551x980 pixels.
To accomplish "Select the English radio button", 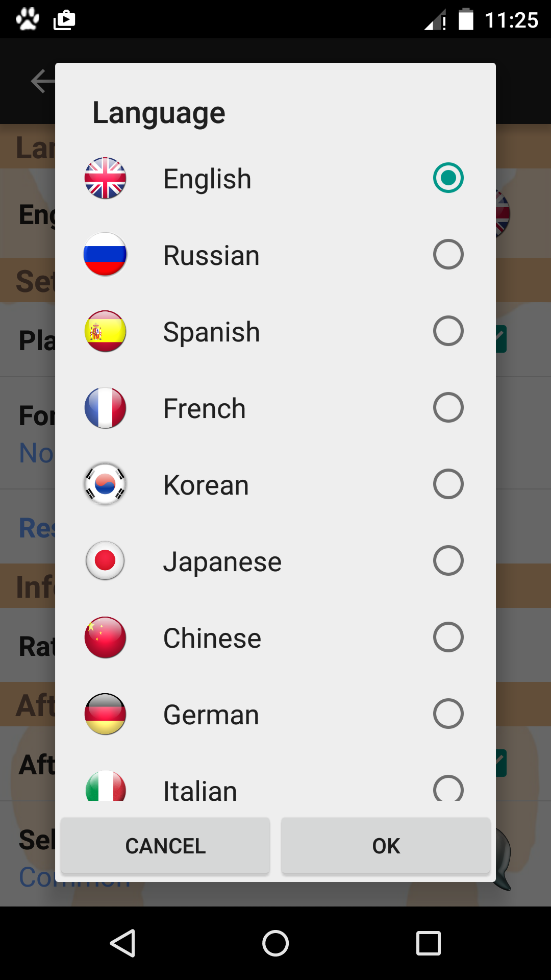I will tap(448, 178).
